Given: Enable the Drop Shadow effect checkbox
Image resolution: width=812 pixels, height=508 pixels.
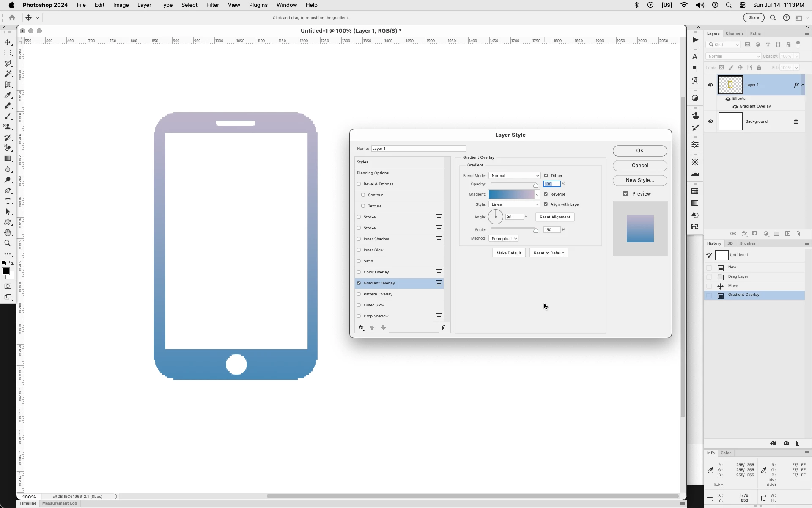Looking at the screenshot, I should [359, 316].
